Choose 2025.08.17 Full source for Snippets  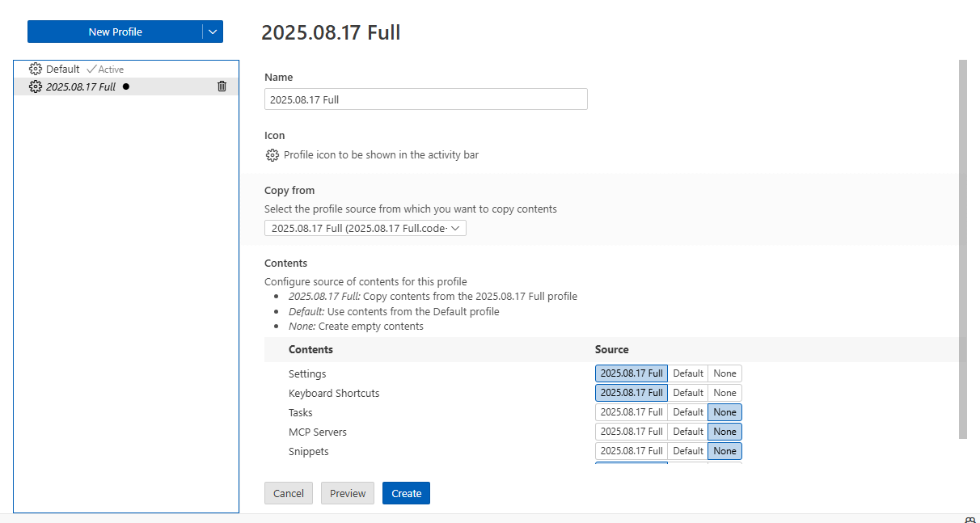pyautogui.click(x=632, y=451)
